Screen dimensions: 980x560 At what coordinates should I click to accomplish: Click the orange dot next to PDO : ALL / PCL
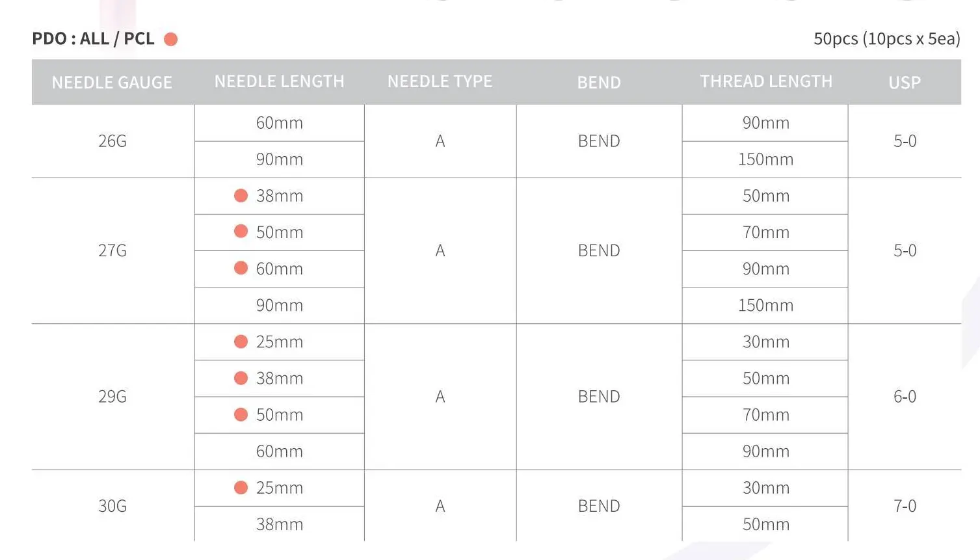[171, 40]
